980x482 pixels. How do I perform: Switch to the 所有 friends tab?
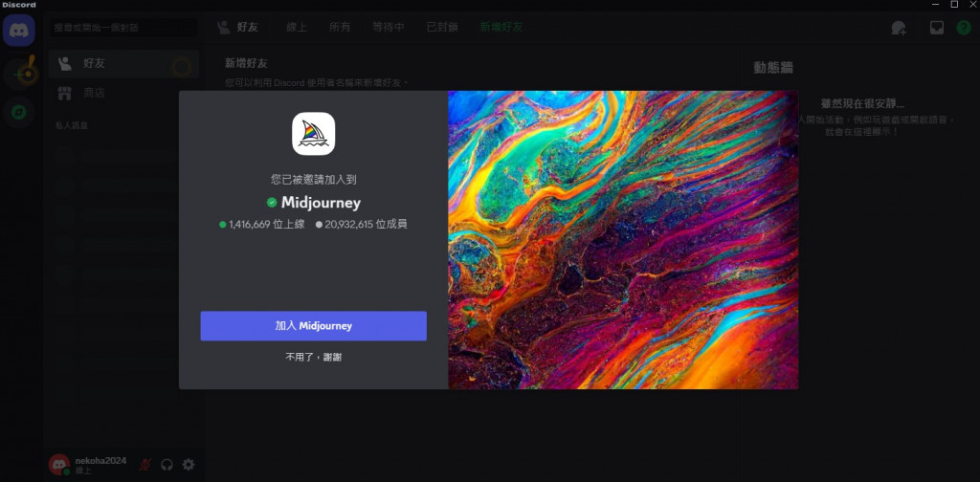[340, 27]
